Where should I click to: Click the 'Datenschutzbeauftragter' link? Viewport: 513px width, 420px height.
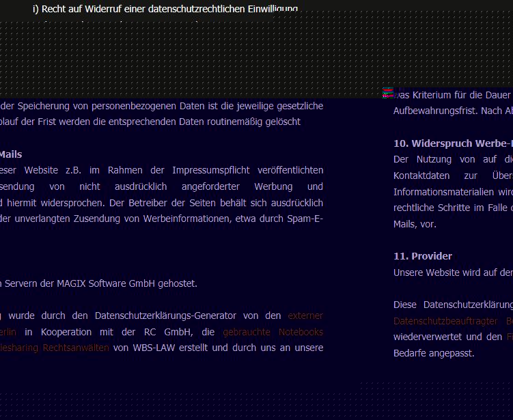[x=445, y=321]
